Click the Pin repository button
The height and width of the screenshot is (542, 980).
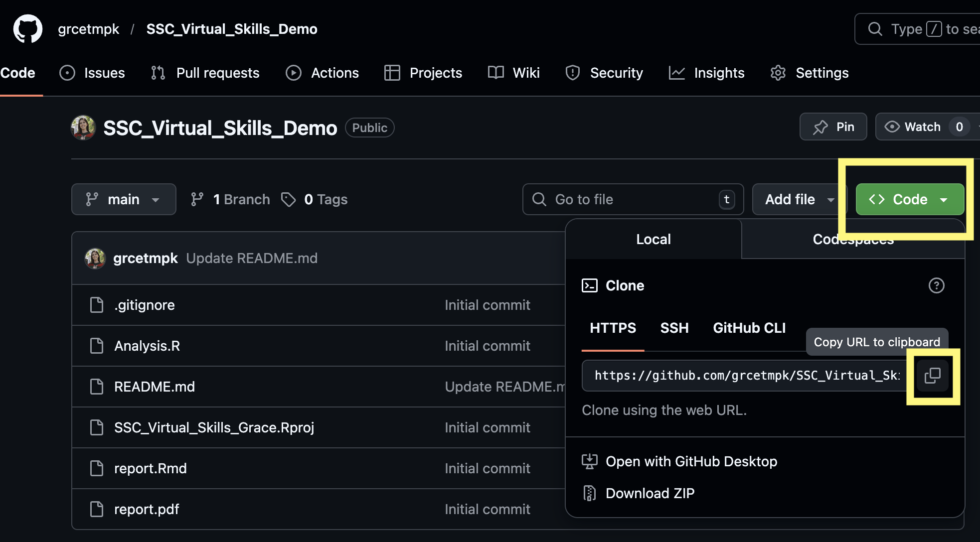click(833, 127)
